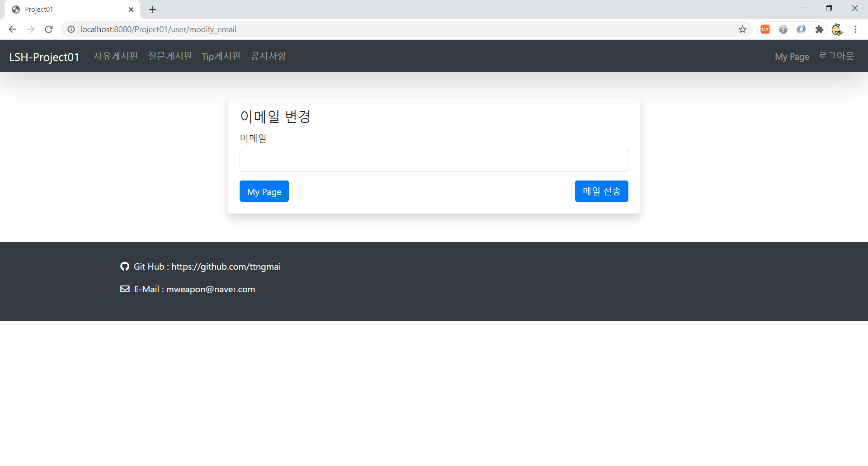Viewport: 868px width, 466px height.
Task: Open the 공지사항 page
Action: tap(268, 56)
